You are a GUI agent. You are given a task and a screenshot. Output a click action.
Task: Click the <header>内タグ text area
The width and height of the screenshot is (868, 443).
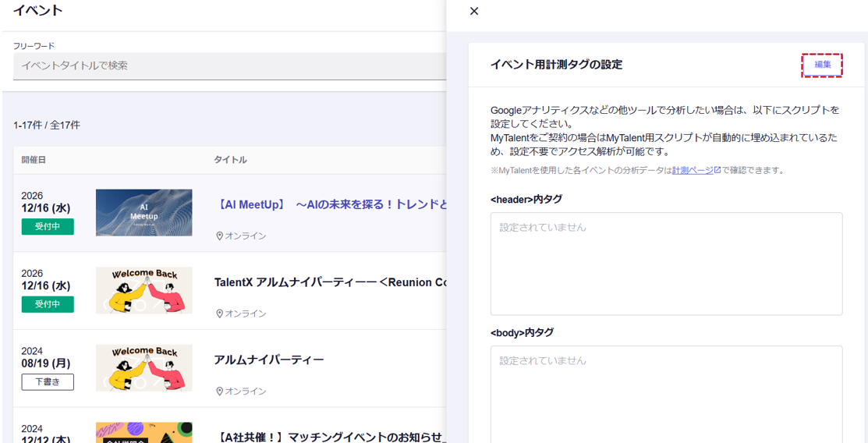(666, 264)
